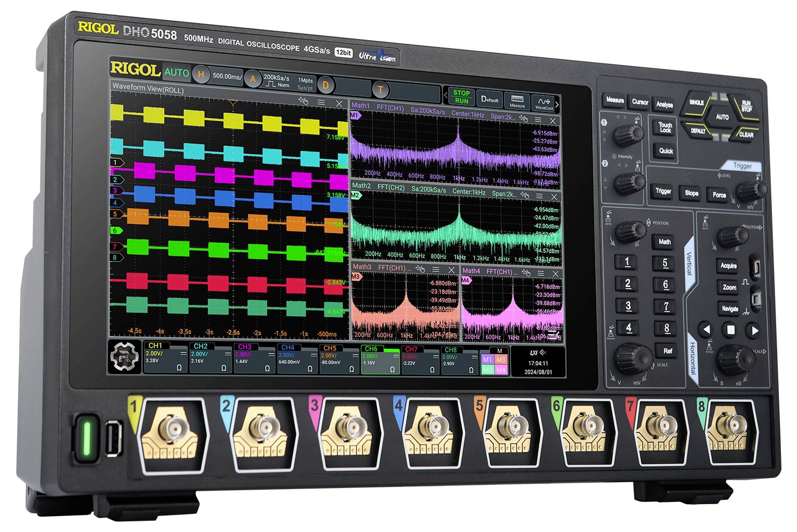The height and width of the screenshot is (532, 797).
Task: Expand hidden toolbar items with the right chevron
Action: (x=557, y=104)
